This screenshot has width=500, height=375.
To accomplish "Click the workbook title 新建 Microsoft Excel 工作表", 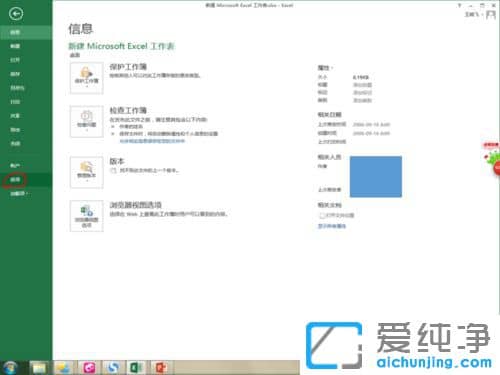I will (121, 46).
